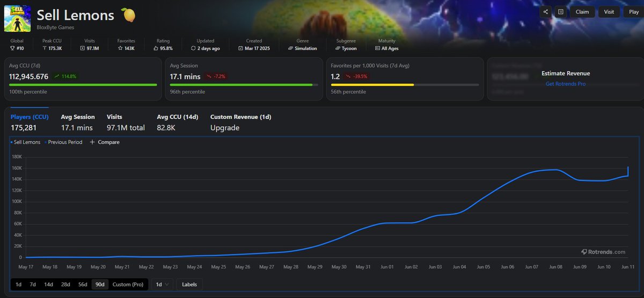Click the genre icon beside Simulation
Screen dimensions: 644x298
290,48
